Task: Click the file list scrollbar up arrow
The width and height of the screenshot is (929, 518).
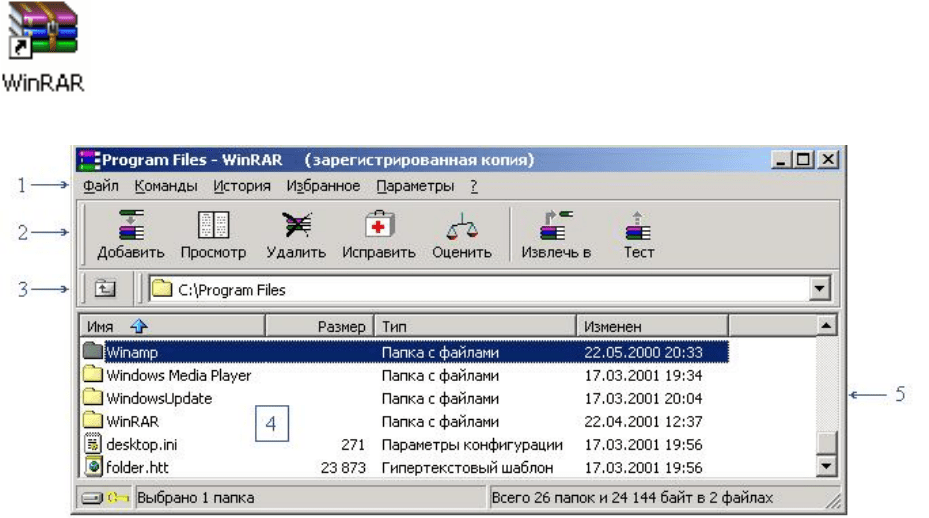Action: tap(826, 325)
